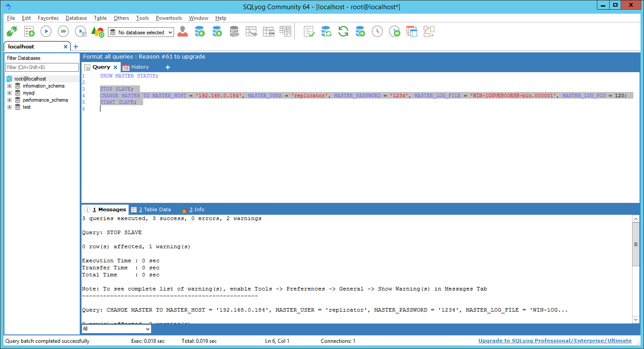Screen dimensions: 644x349
Task: Switch to the History tab
Action: click(x=136, y=67)
